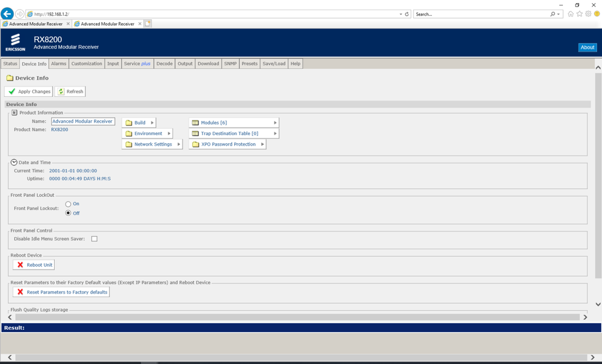Collapse the Product Information section icon

(14, 113)
